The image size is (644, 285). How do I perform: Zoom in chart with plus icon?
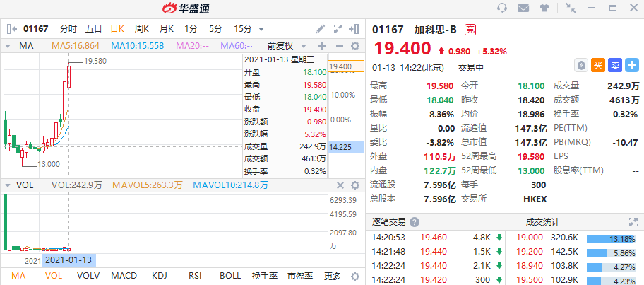tap(322, 46)
